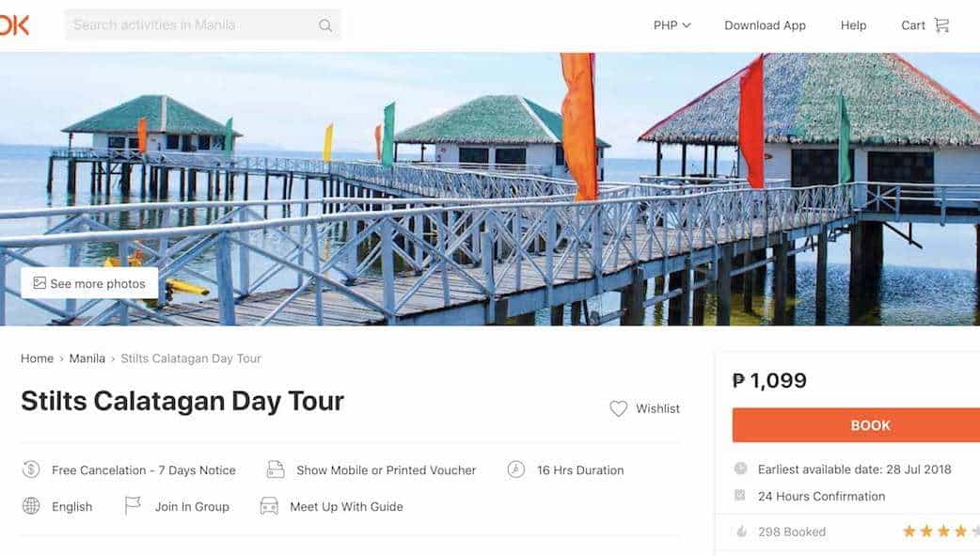Image resolution: width=980 pixels, height=556 pixels.
Task: Click the search magnifier icon
Action: [325, 25]
